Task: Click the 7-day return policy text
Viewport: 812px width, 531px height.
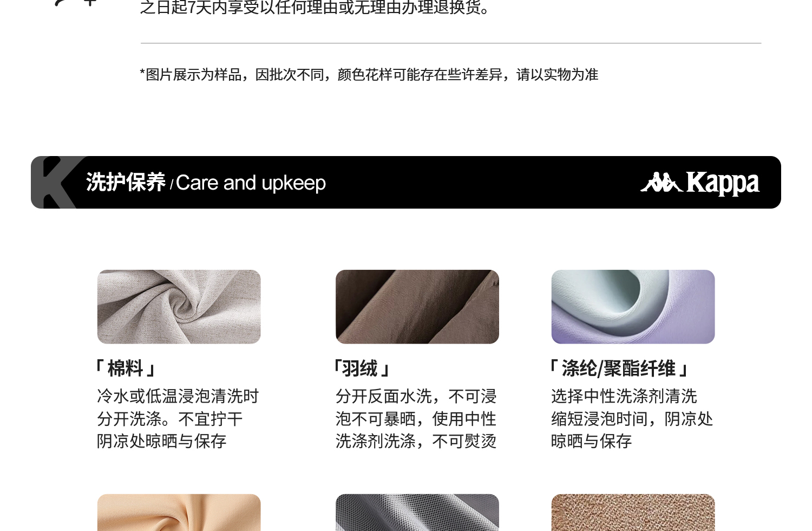Action: tap(315, 8)
